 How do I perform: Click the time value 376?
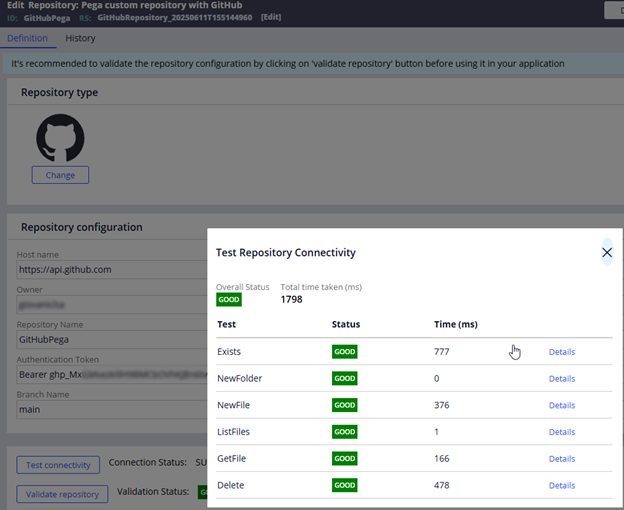tap(442, 405)
